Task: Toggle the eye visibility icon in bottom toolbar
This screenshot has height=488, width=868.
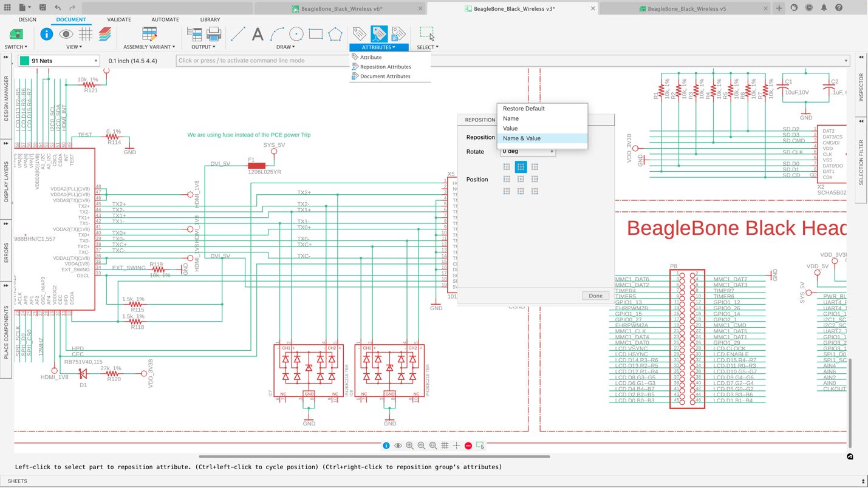Action: (398, 445)
